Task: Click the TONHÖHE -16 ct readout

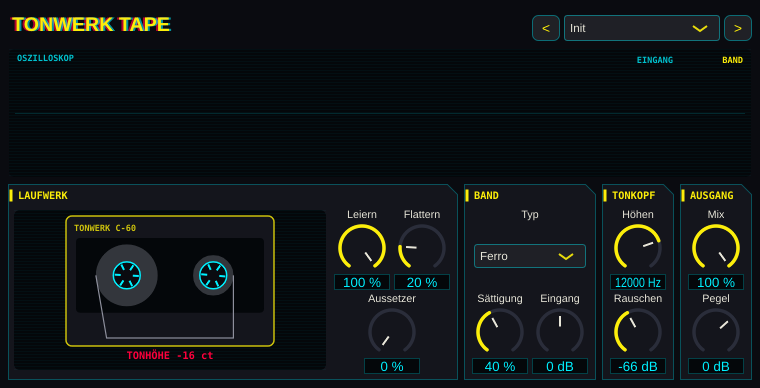Action: [170, 356]
